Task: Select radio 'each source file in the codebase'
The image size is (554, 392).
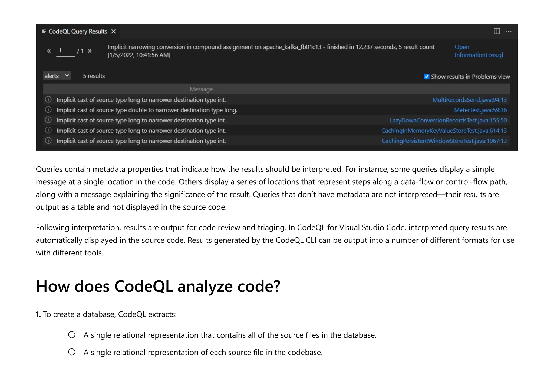Action: pyautogui.click(x=72, y=352)
